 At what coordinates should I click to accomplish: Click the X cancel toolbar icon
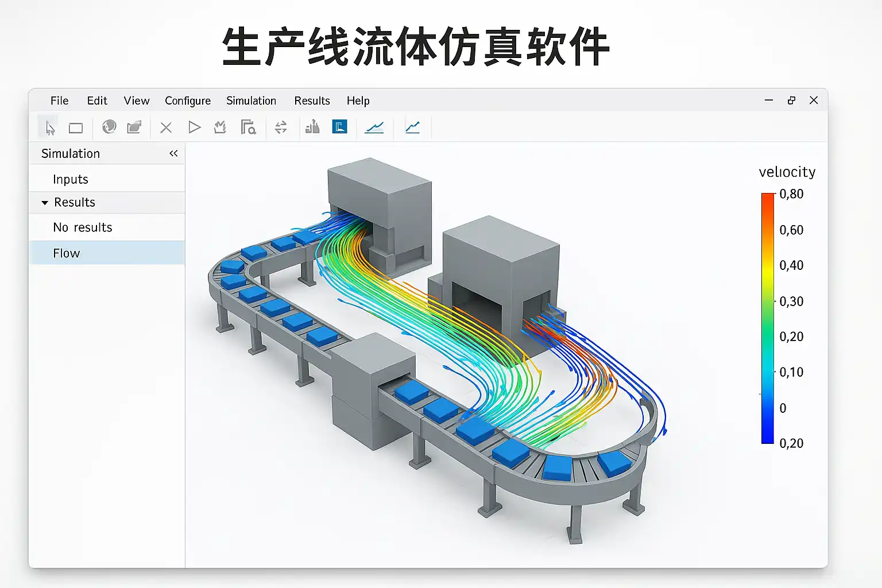[x=166, y=127]
